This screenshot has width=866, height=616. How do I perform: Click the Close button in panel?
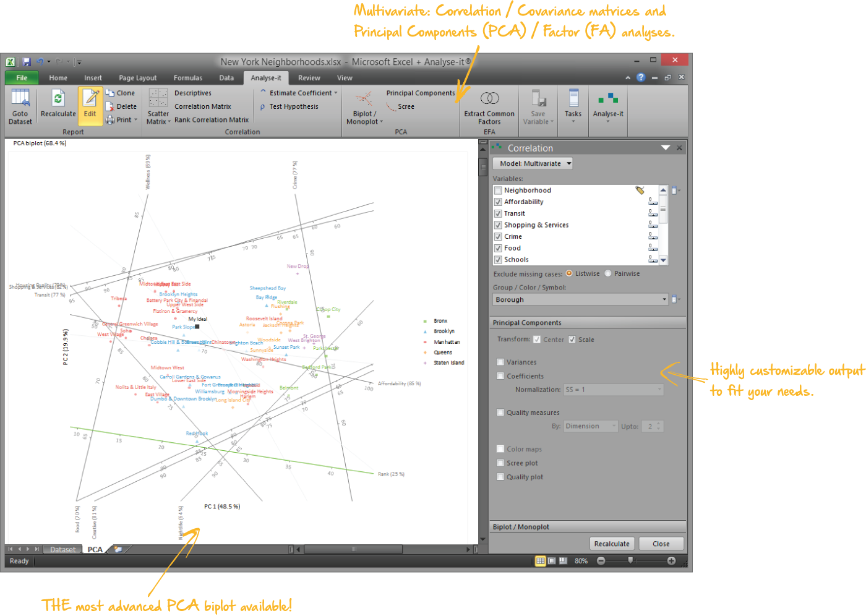click(661, 544)
